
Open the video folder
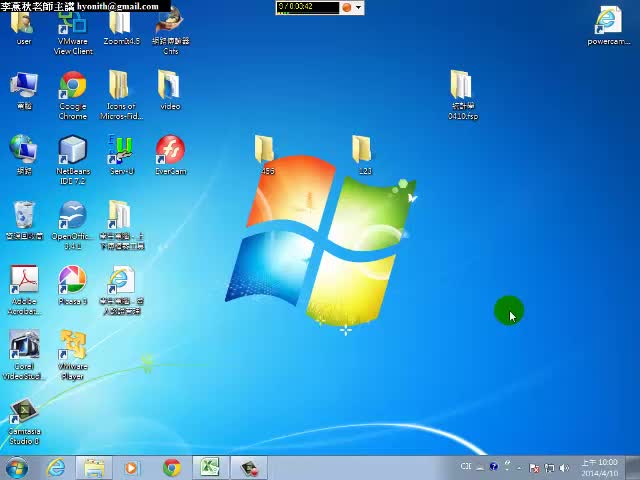(170, 91)
